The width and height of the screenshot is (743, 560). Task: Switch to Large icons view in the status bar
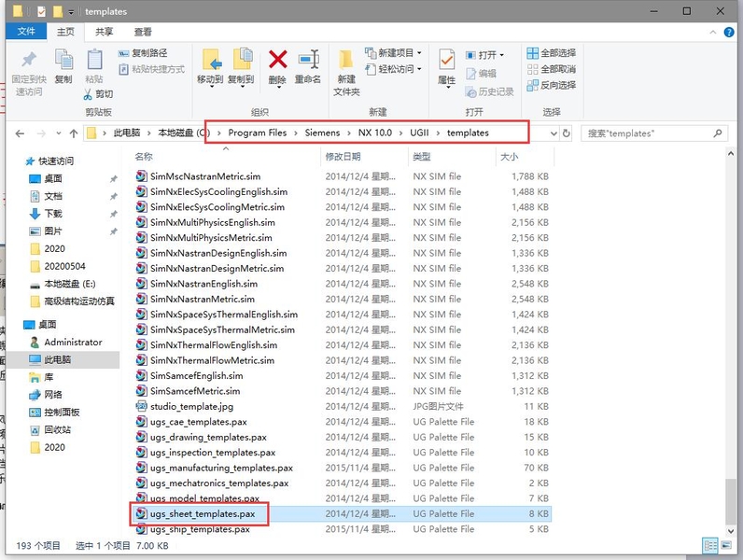pos(726,546)
